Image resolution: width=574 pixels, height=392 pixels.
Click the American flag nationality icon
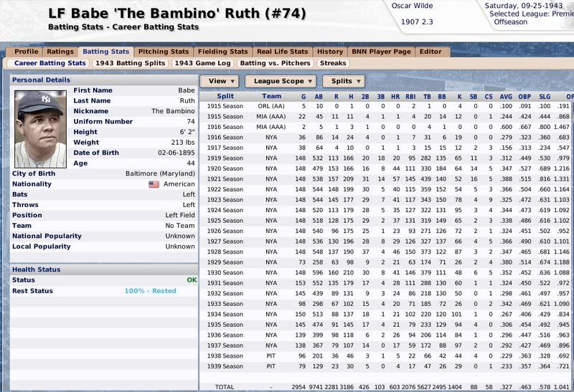click(x=153, y=183)
